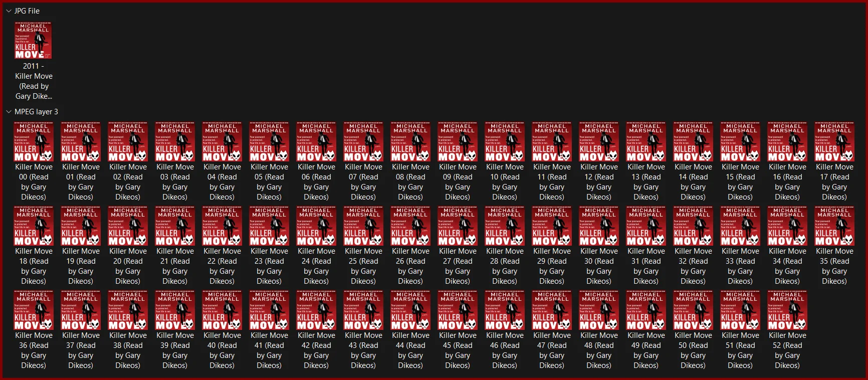Select Killer Move 20 audio file icon

point(128,226)
